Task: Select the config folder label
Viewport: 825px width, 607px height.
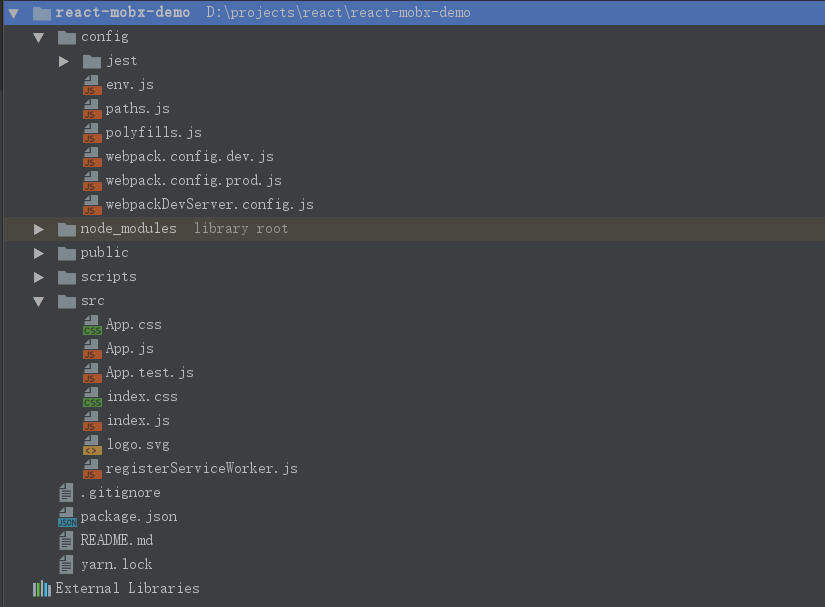Action: [105, 37]
